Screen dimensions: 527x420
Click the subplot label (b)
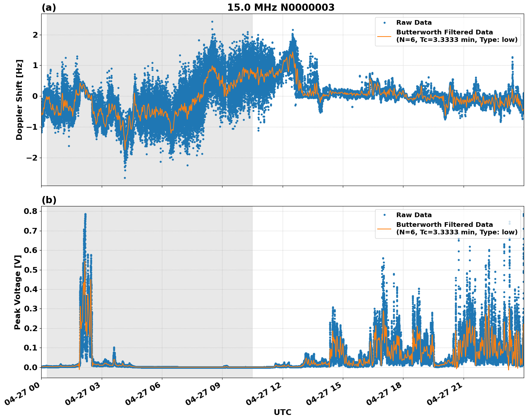coord(49,200)
